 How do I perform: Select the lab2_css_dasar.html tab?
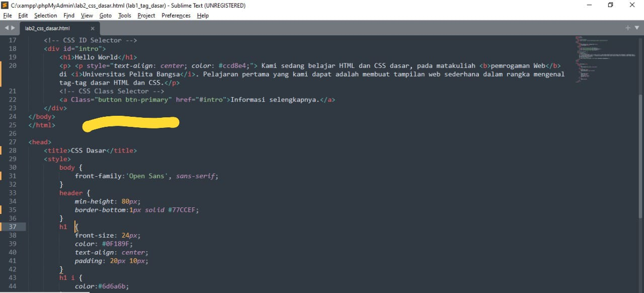48,28
